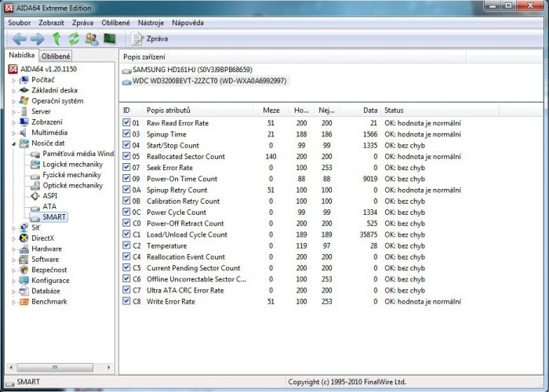Switch to the Oblíbené tab
This screenshot has height=392, width=549.
(x=56, y=56)
